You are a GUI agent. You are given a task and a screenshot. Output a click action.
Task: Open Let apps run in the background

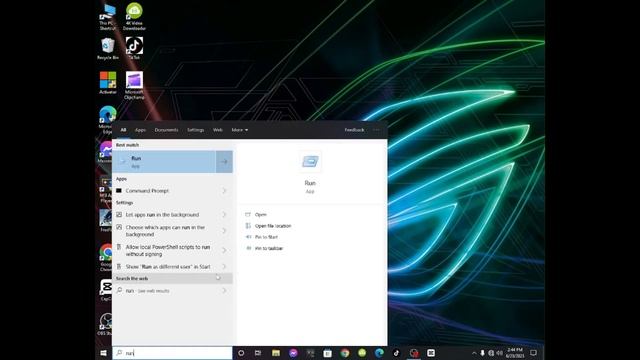tap(165, 215)
